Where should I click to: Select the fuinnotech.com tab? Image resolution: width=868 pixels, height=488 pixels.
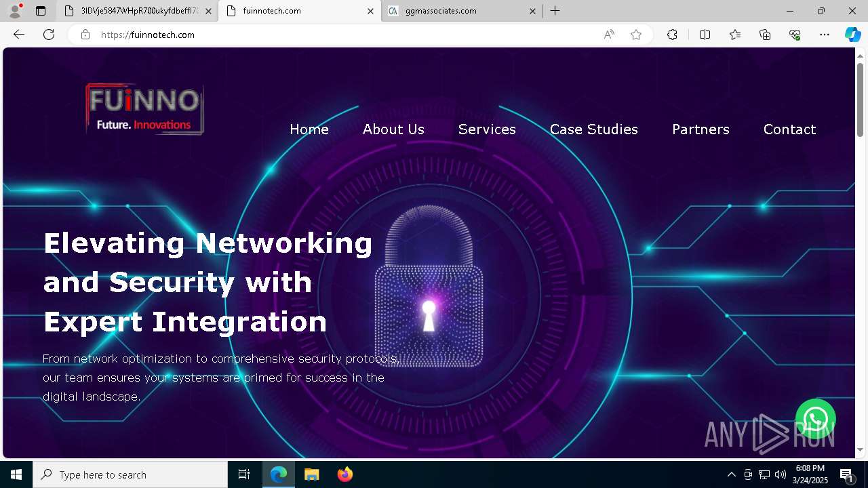click(298, 11)
